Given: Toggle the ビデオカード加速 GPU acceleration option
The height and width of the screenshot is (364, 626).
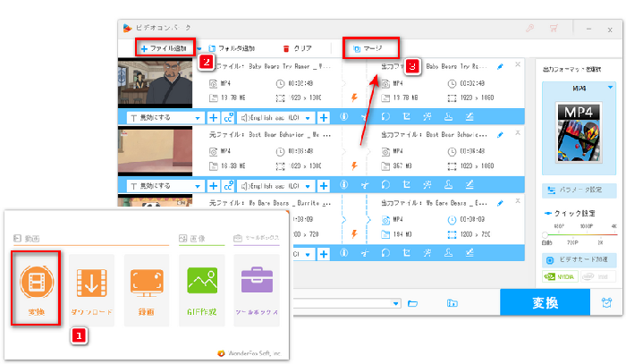Looking at the screenshot, I should tap(579, 258).
